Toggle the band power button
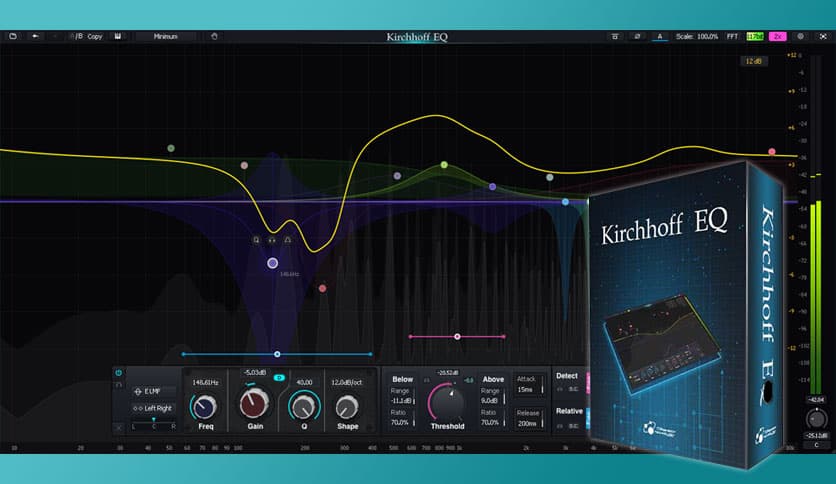The height and width of the screenshot is (484, 836). coord(118,373)
